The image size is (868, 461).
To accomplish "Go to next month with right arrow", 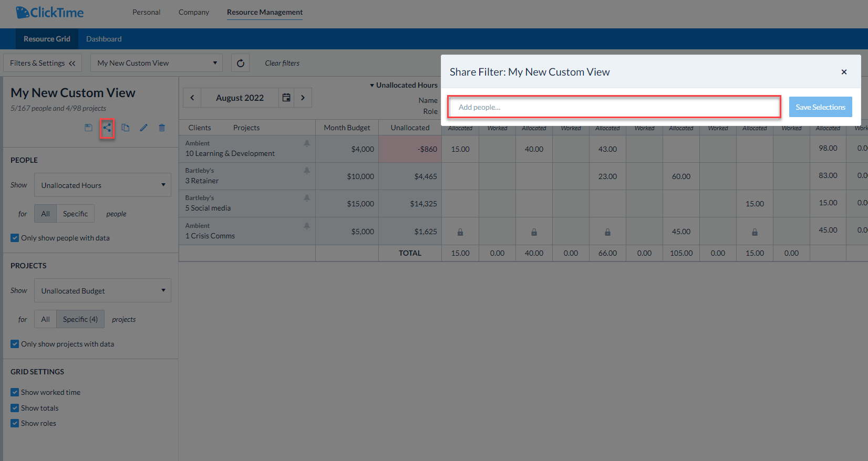I will [x=303, y=98].
